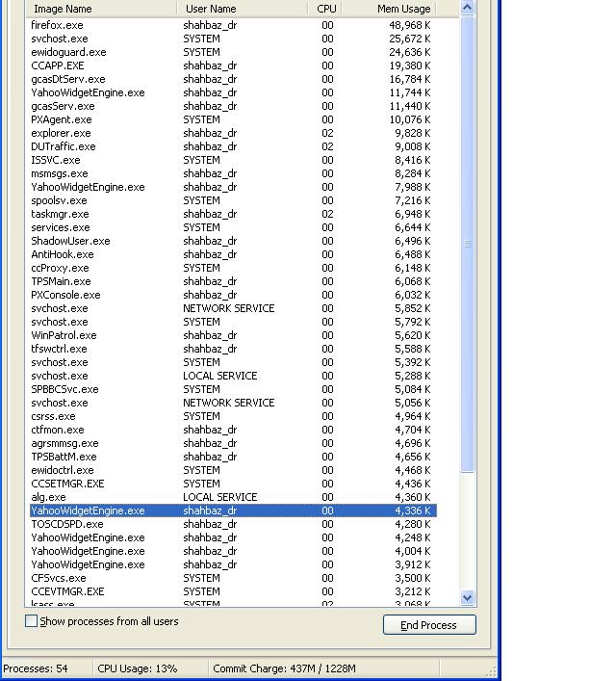
Task: Select the msmsgs.exe process
Action: 233,173
